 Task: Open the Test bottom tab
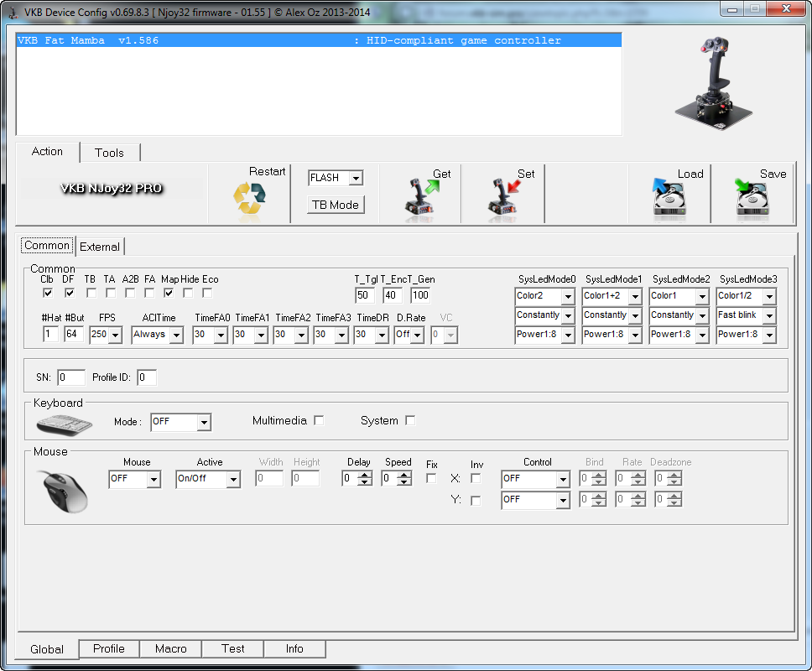232,648
